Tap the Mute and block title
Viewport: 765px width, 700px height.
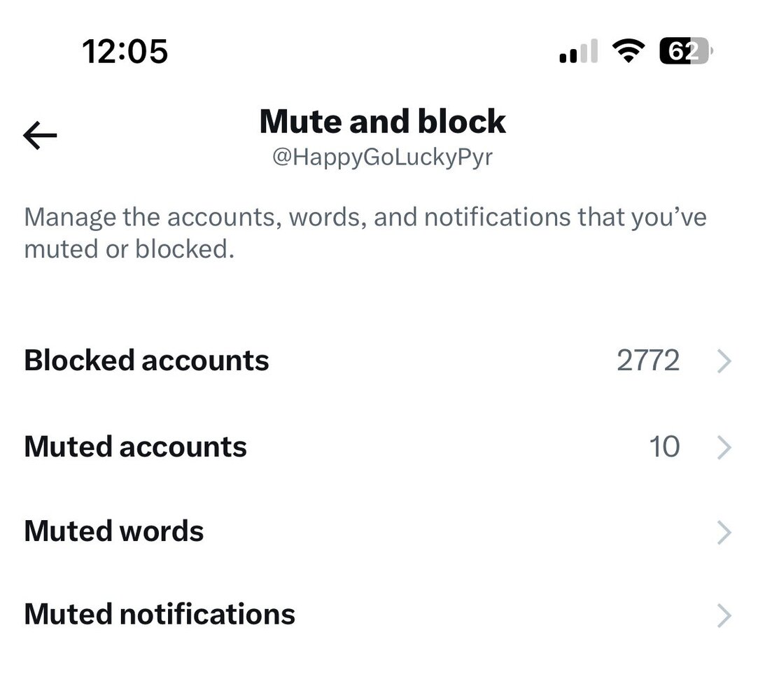pos(382,122)
